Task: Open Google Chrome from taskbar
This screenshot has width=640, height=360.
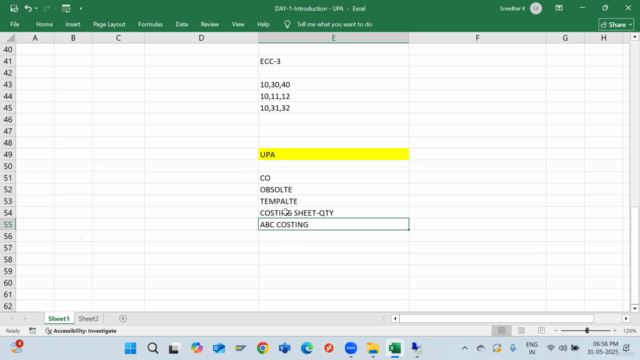Action: [263, 348]
